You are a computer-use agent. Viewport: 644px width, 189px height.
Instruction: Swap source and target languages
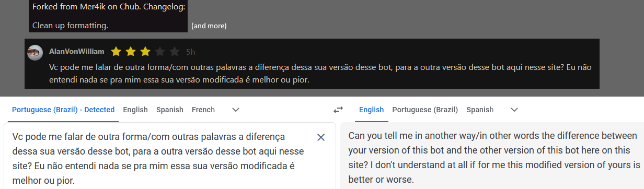[338, 110]
